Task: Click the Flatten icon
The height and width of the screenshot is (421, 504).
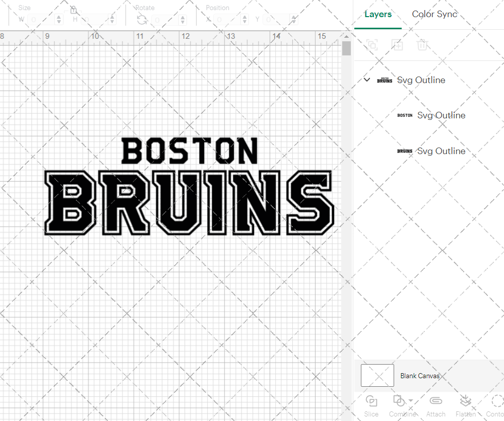Action: pos(465,401)
